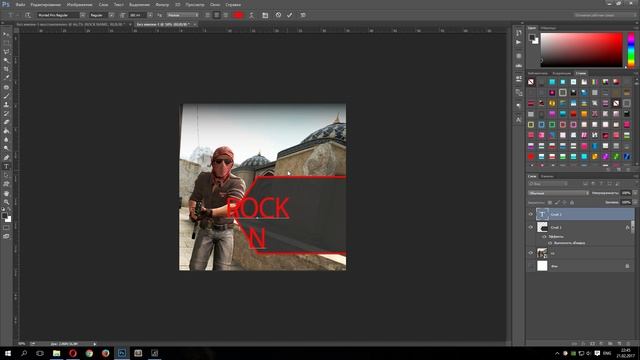Screen dimensions: 640x360
Task: Toggle lock all padlock icon
Action: pos(572,202)
